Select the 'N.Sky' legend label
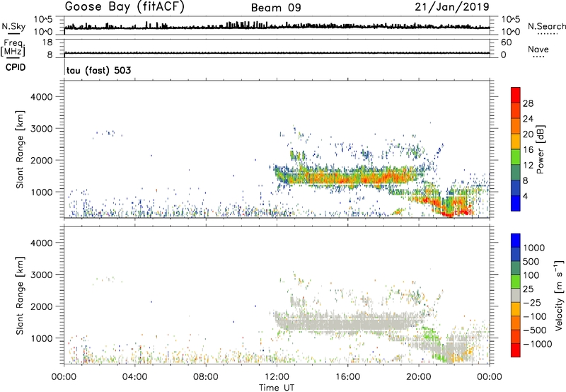This screenshot has height=392, width=566. (13, 27)
